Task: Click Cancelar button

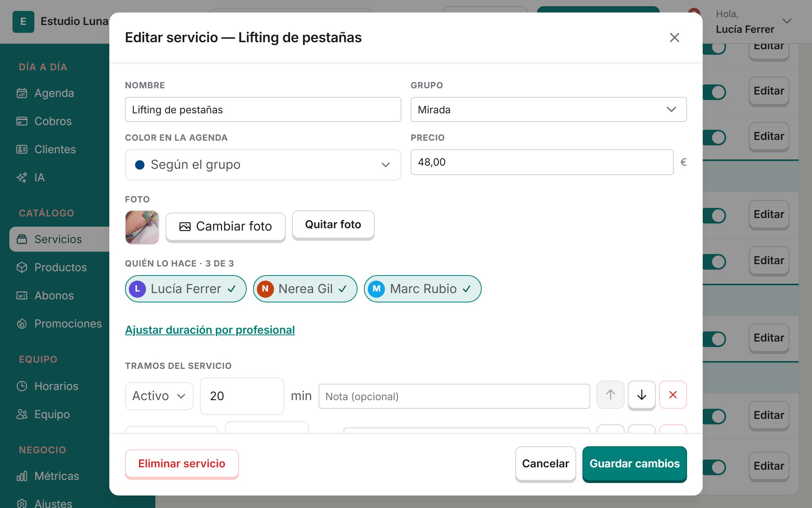Action: point(545,463)
